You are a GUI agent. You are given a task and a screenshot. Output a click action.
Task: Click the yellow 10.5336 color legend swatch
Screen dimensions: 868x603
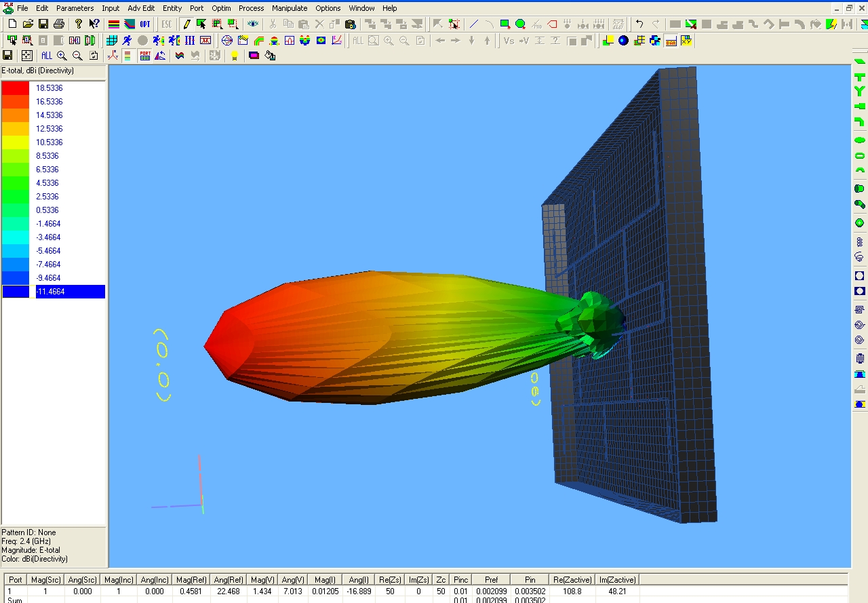(x=16, y=142)
